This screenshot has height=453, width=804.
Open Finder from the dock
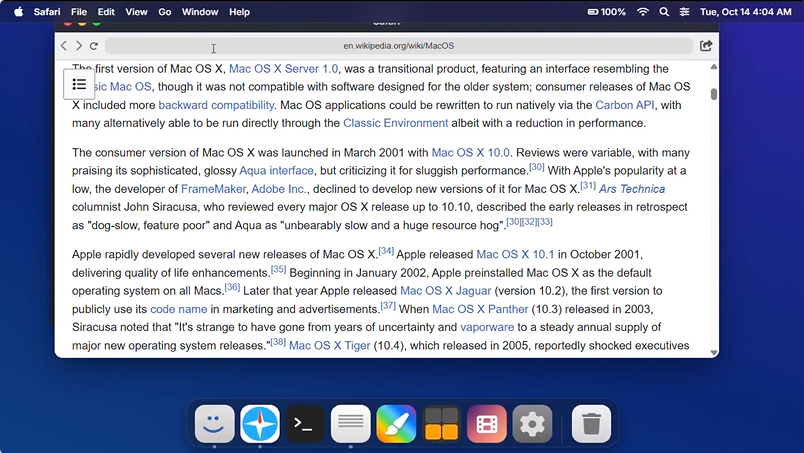[x=214, y=424]
